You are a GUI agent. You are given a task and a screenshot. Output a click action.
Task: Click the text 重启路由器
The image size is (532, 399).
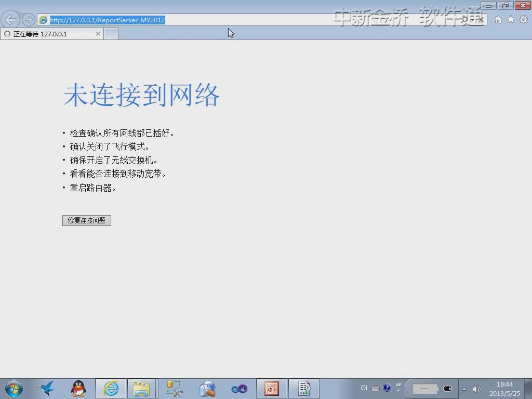(x=90, y=188)
